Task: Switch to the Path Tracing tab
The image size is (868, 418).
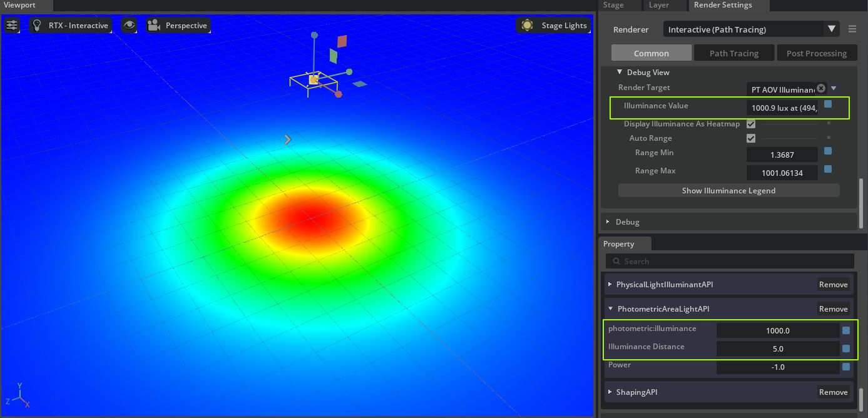Action: click(x=733, y=53)
